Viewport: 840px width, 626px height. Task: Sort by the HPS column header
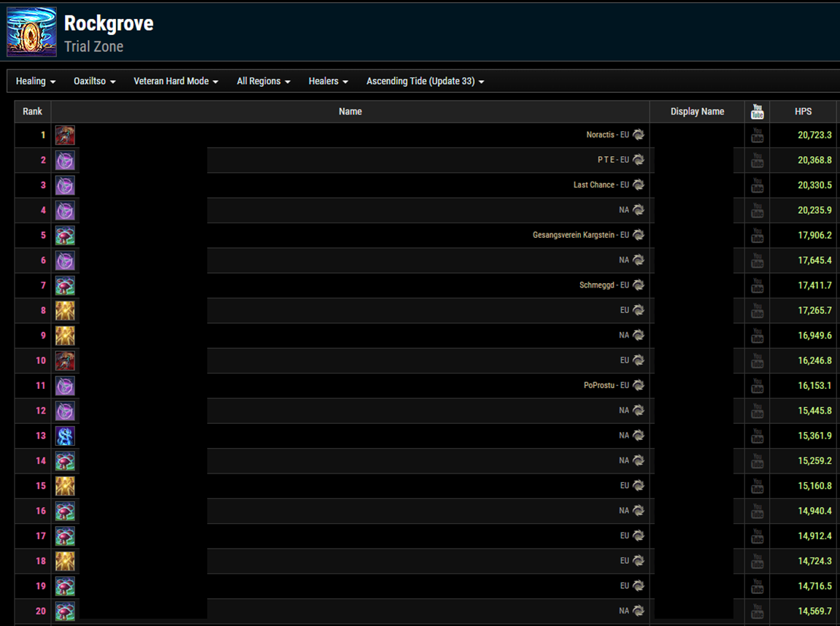[x=803, y=112]
